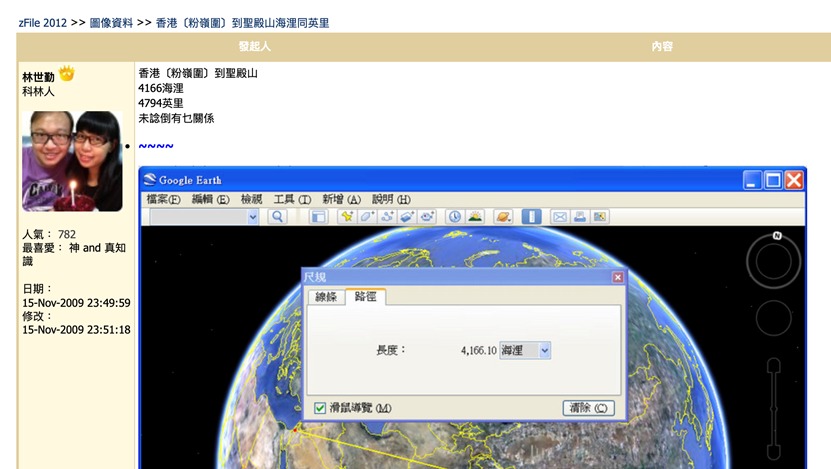Viewport: 831px width, 469px height.
Task: Expand the search box dropdown arrow
Action: coord(253,217)
